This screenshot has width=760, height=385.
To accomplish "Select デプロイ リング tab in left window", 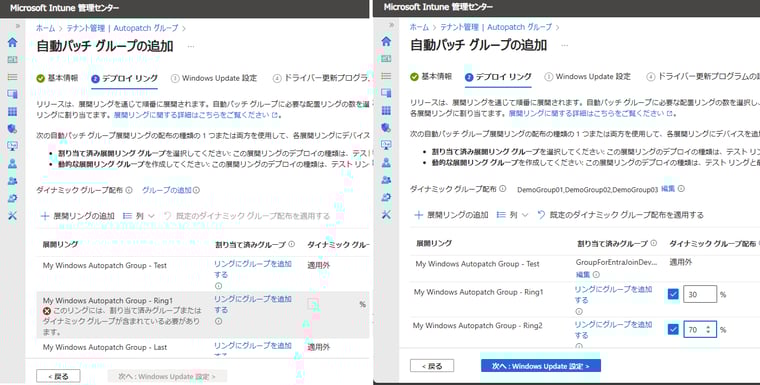I will (125, 78).
